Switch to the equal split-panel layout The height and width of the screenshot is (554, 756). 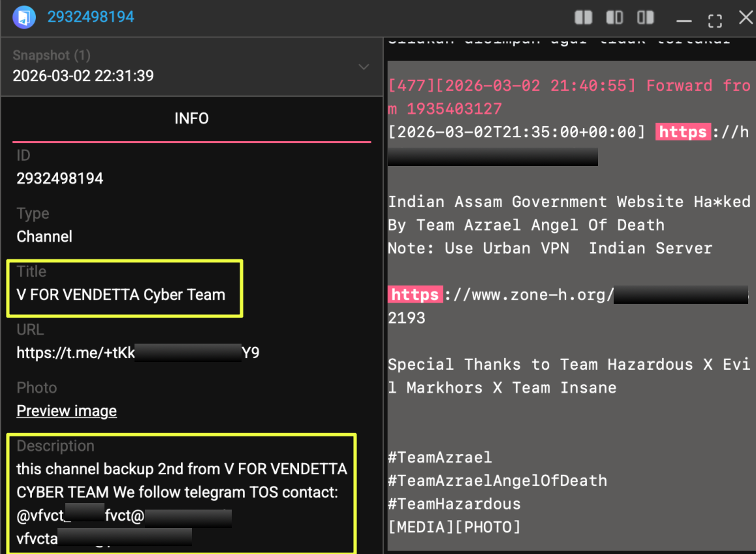pos(583,18)
